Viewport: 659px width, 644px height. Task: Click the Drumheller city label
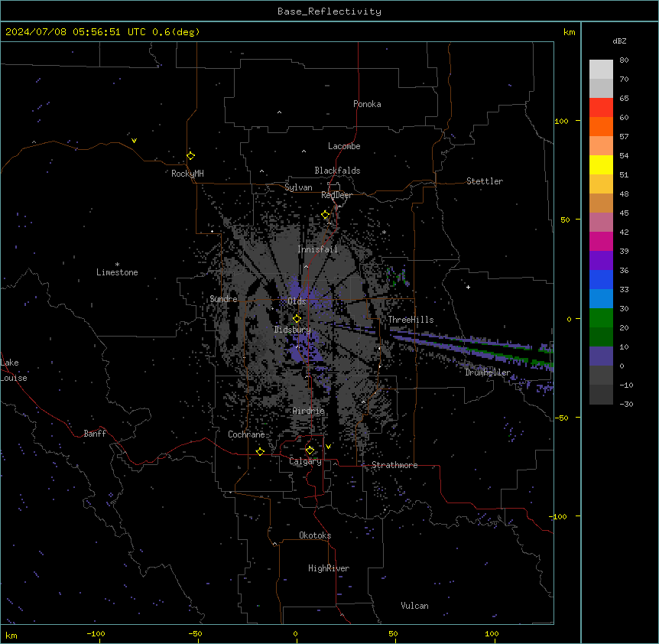[x=488, y=372]
